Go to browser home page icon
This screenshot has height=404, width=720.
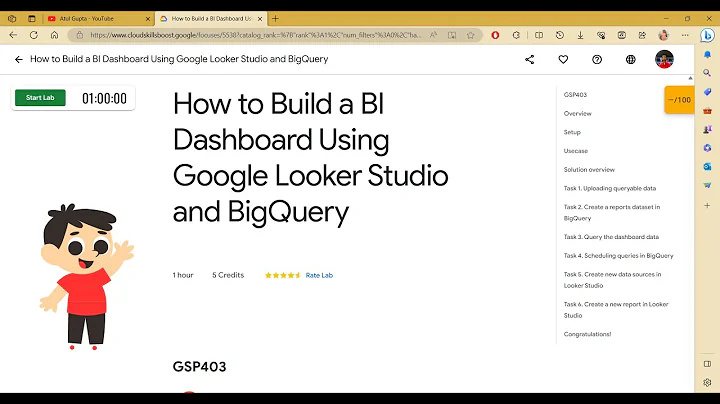[x=54, y=35]
